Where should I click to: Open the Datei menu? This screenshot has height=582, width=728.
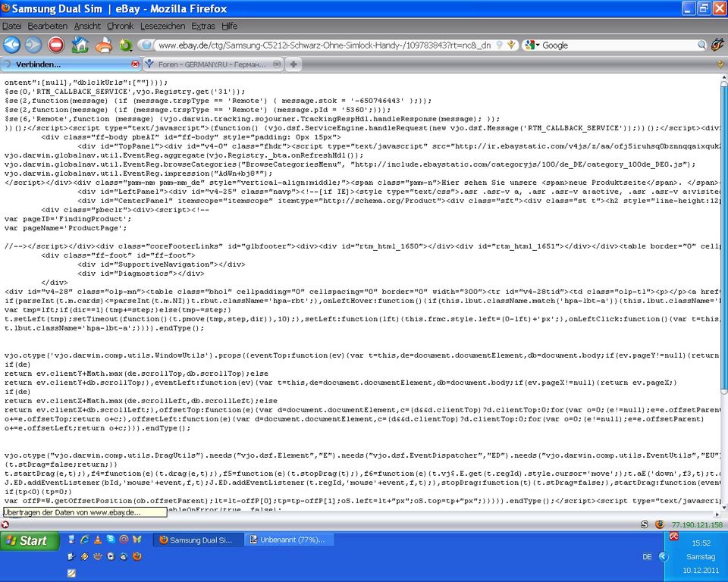(x=11, y=26)
